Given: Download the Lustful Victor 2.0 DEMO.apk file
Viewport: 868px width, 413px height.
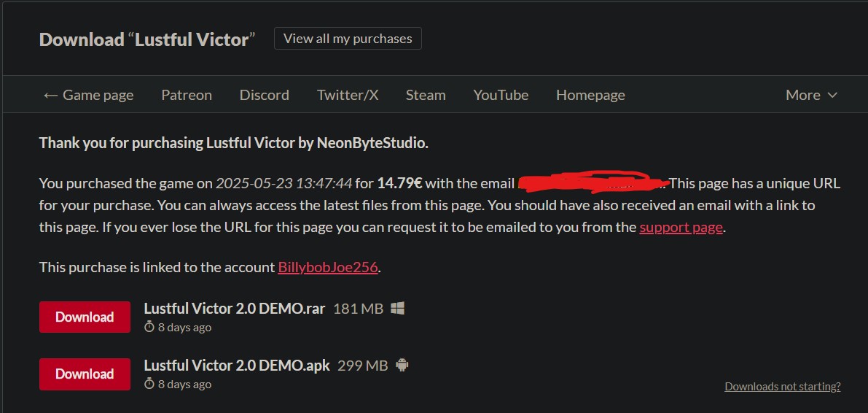Looking at the screenshot, I should [85, 374].
